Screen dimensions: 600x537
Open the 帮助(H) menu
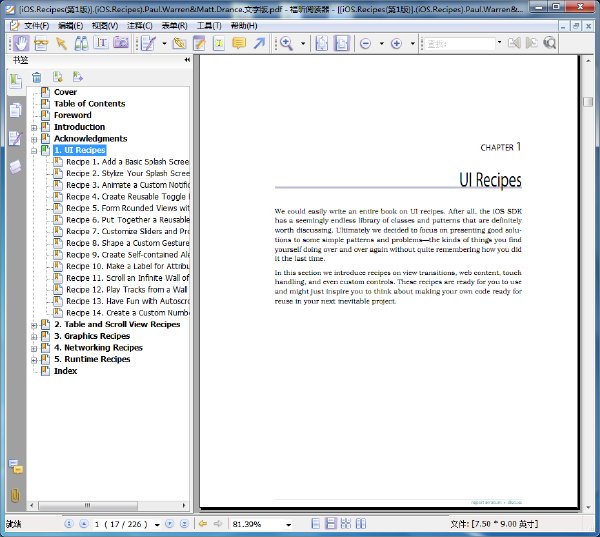(x=244, y=26)
